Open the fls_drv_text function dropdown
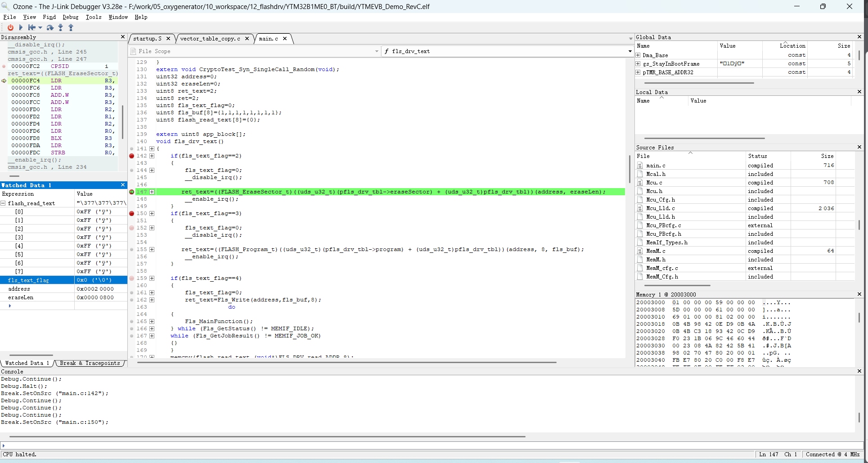This screenshot has height=463, width=868. point(630,51)
